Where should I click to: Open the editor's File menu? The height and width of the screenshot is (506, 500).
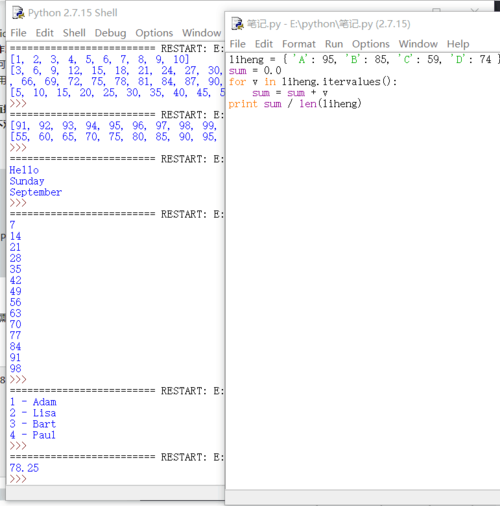pos(238,44)
